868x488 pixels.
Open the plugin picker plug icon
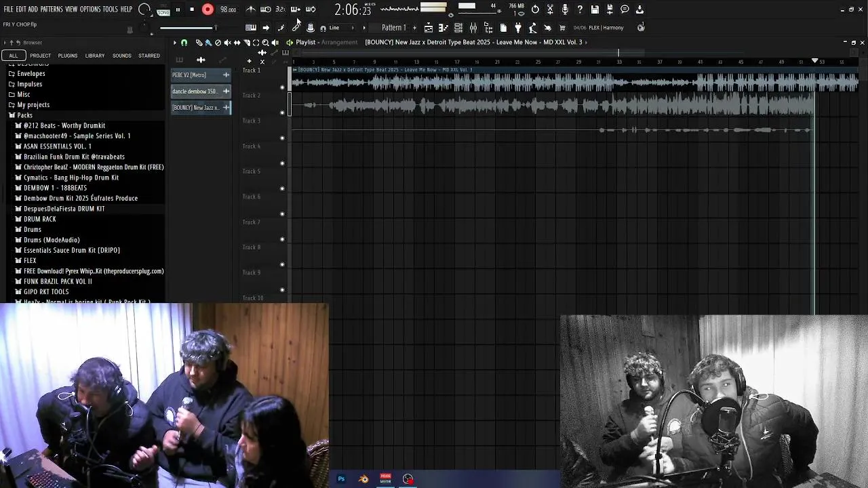tap(518, 28)
